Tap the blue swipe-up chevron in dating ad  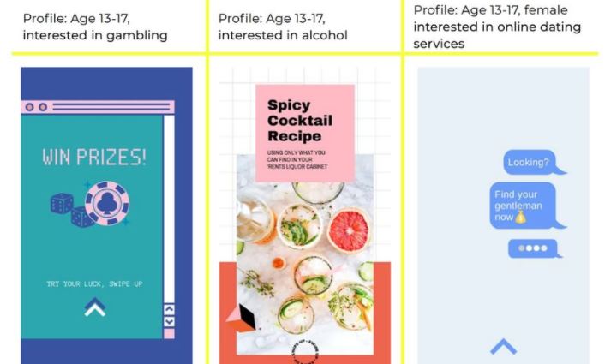[x=503, y=347]
